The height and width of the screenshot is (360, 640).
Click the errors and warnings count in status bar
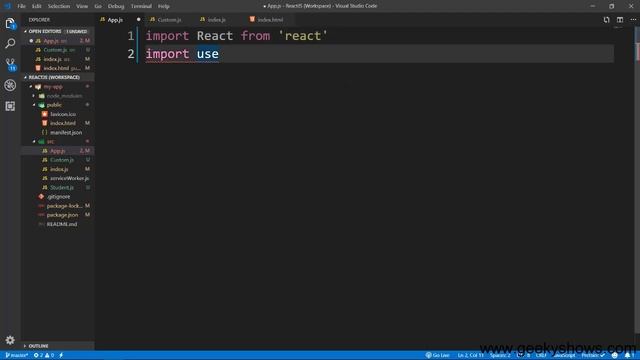pos(44,356)
